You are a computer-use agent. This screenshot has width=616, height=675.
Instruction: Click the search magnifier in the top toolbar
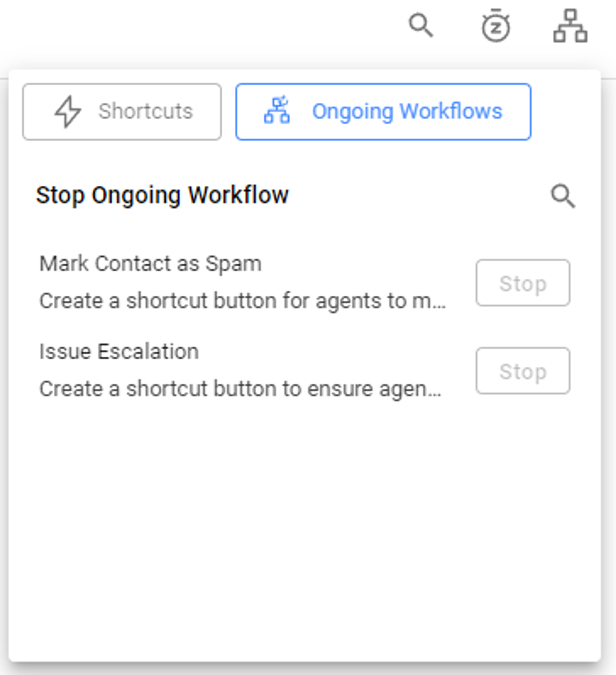[421, 25]
